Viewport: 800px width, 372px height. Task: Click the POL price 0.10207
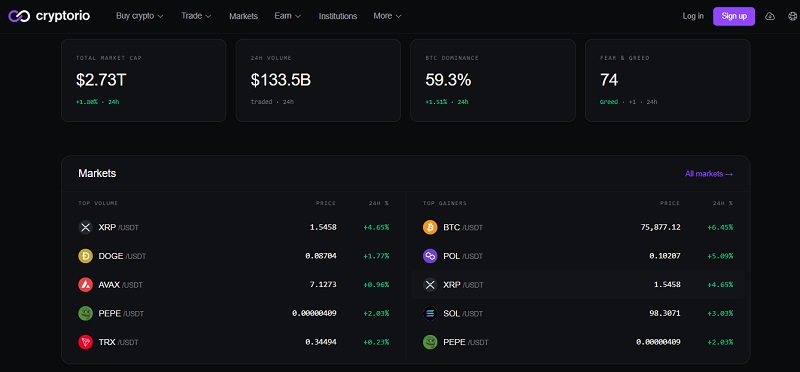[665, 256]
